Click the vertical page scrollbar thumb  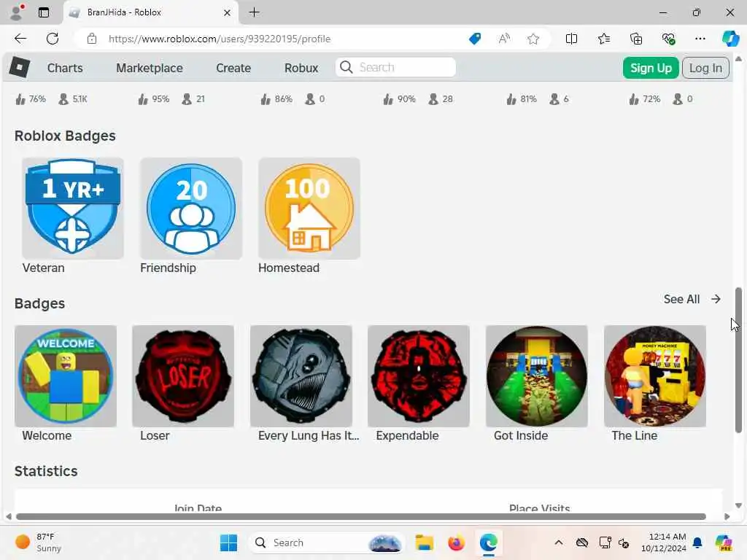738,360
